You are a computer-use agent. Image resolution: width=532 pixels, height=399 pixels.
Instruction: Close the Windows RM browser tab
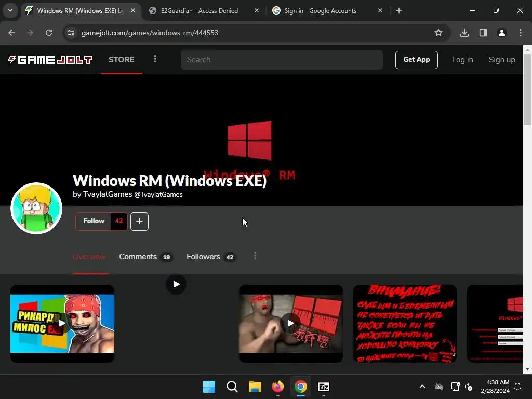point(133,11)
